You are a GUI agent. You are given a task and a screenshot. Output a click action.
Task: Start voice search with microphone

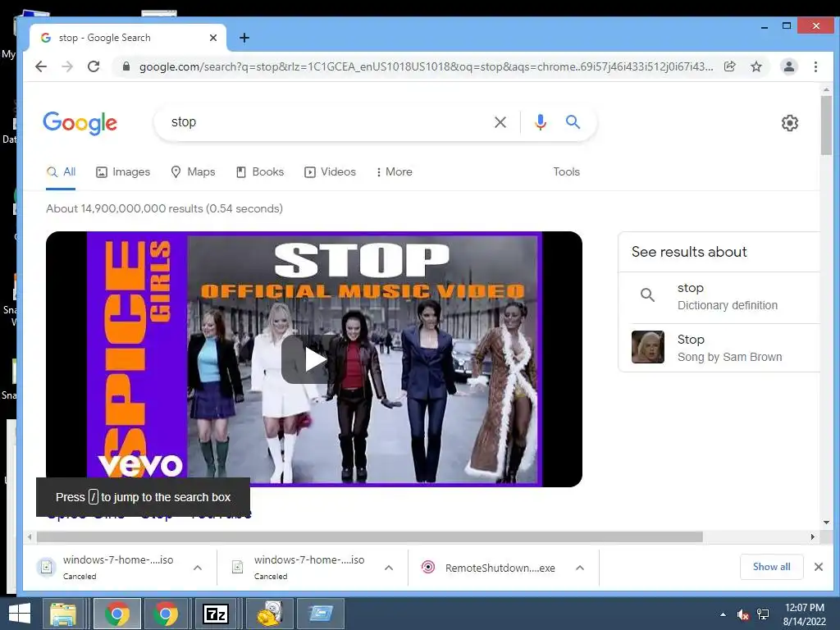(x=541, y=122)
